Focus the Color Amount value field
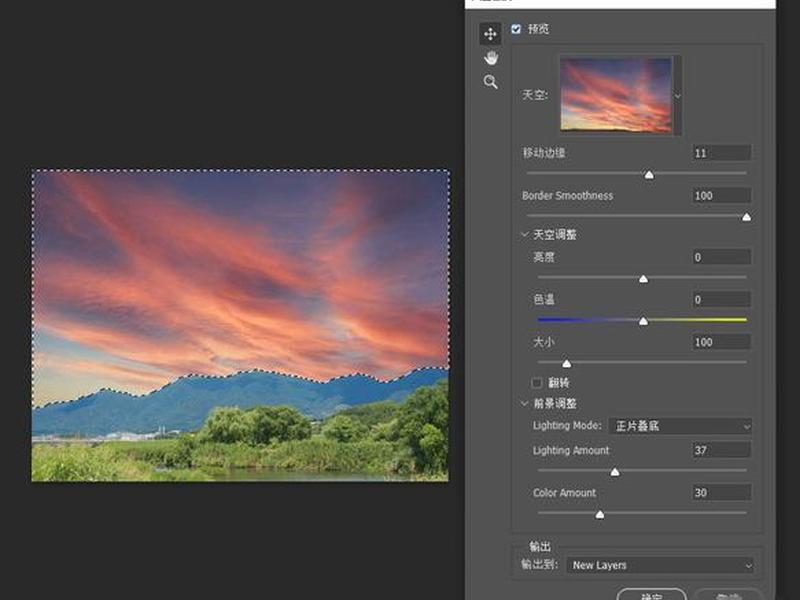The height and width of the screenshot is (600, 800). tap(721, 492)
